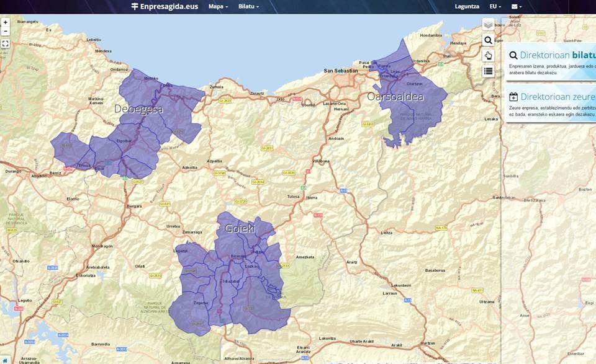
Task: Click the home icon at bottom-left corner
Action: (5, 360)
